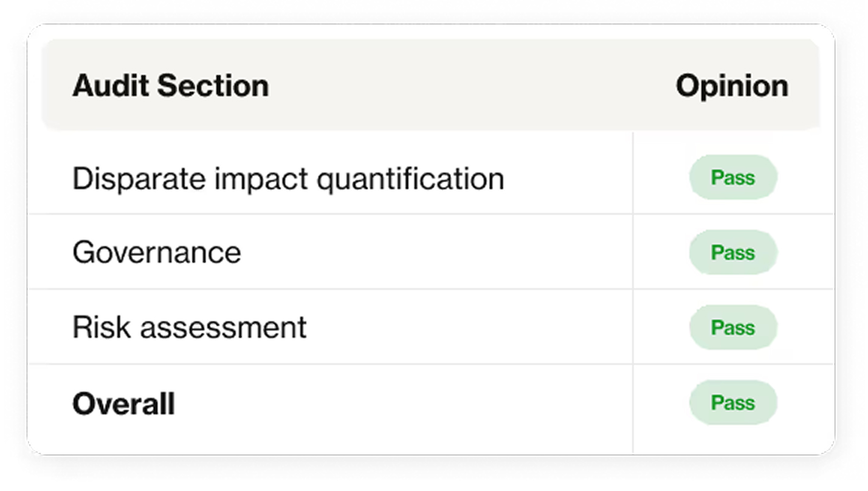Screen dimensions: 868x491
Task: Select the Risk assessment row label
Action: tap(189, 328)
